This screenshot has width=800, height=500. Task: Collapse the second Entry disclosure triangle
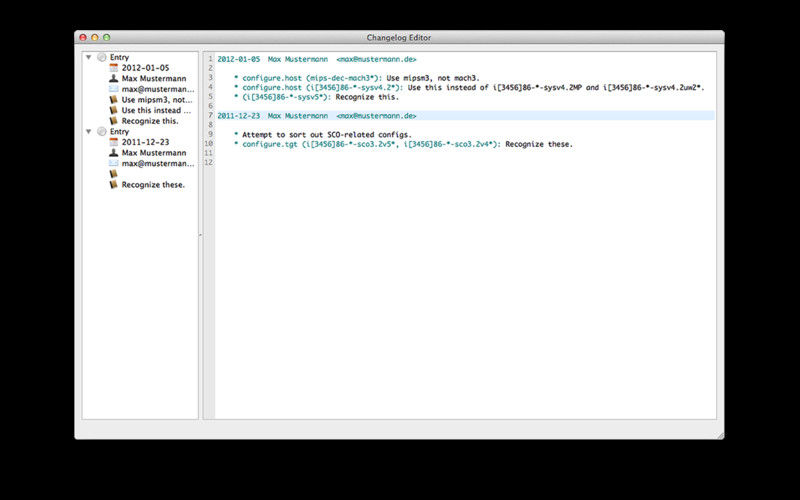coord(89,132)
